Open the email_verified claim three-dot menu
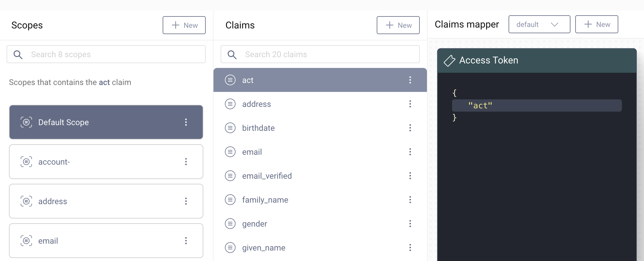 pyautogui.click(x=410, y=176)
